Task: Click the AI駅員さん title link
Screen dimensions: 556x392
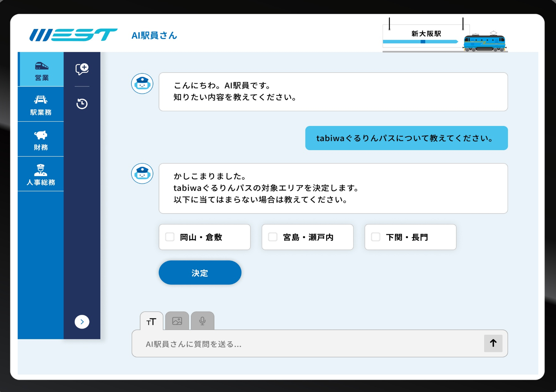Action: pyautogui.click(x=154, y=36)
